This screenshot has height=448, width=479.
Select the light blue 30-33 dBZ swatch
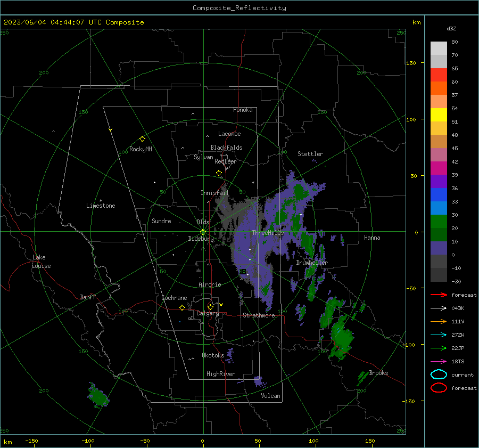439,208
